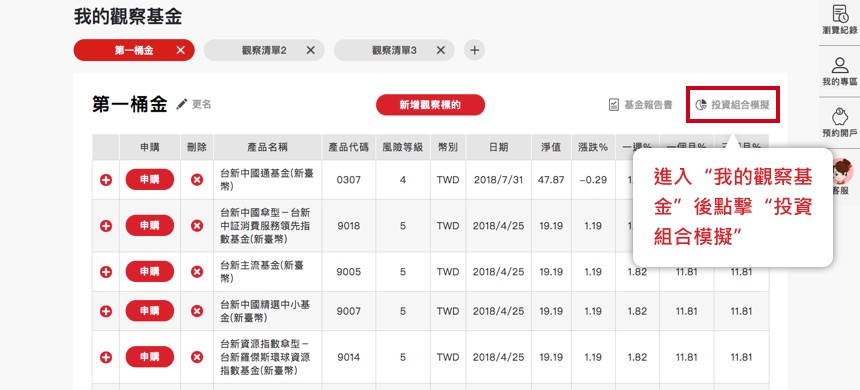Switch to the 觀察清單3 tab

coord(394,50)
